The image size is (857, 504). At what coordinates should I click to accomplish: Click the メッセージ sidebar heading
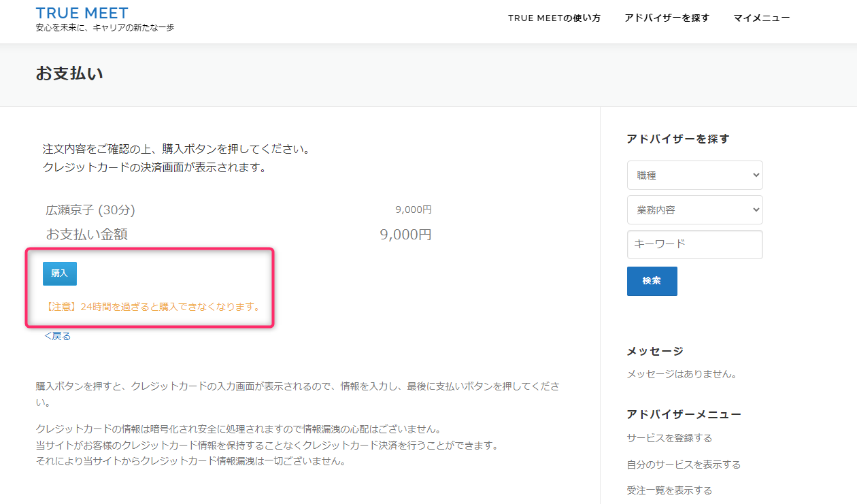(x=654, y=352)
